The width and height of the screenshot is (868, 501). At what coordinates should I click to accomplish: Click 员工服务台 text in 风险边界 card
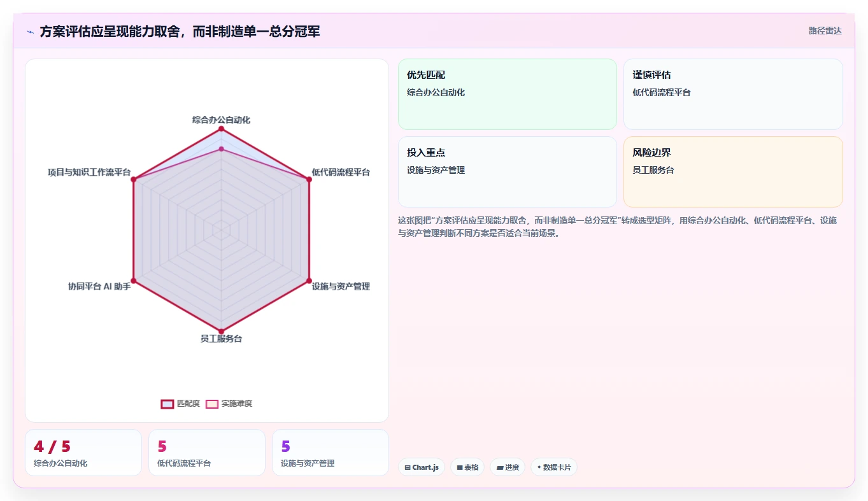click(x=653, y=170)
